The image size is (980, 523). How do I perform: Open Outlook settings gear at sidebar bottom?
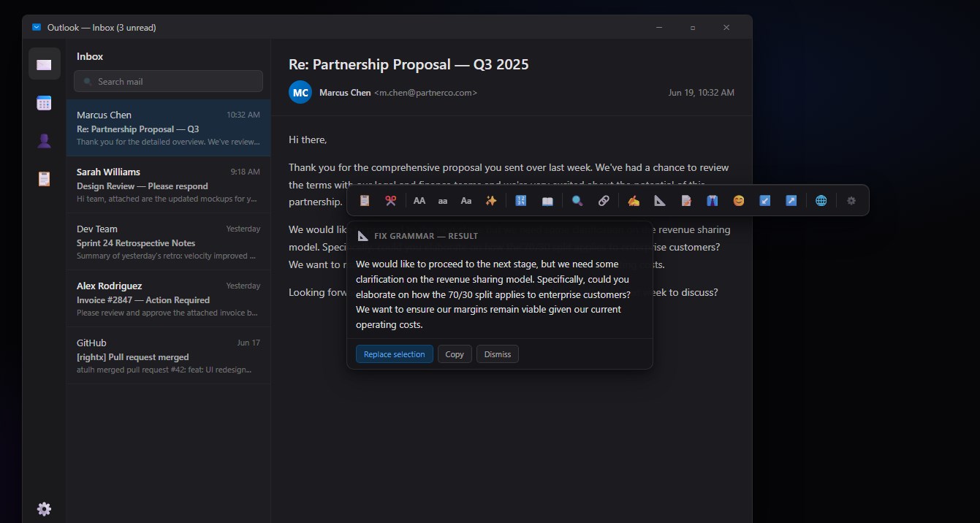point(44,509)
